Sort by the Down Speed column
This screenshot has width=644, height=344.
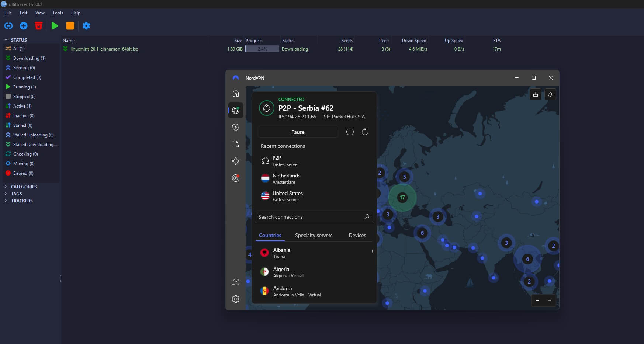414,41
